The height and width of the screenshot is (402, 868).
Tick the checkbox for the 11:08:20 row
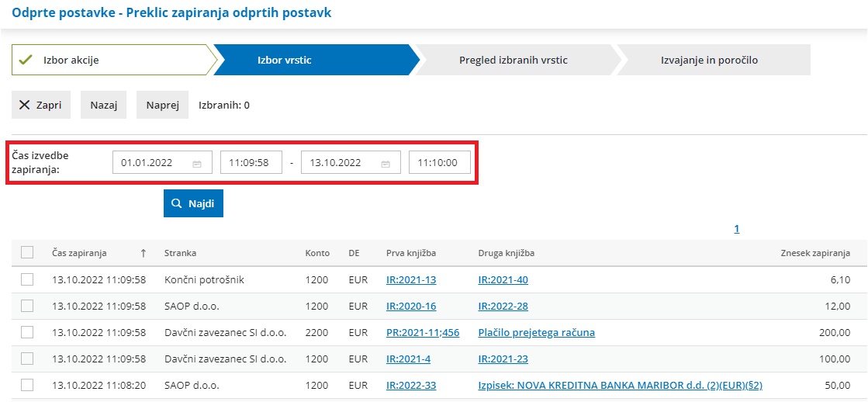[27, 385]
